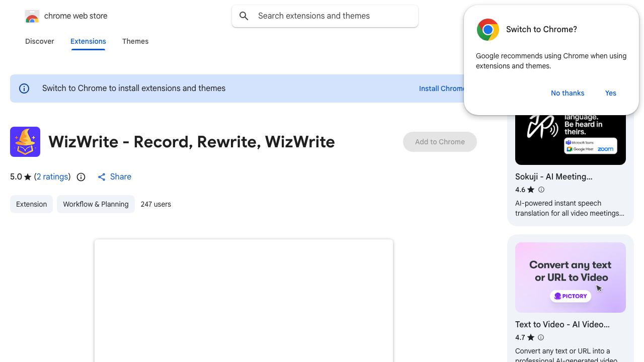
Task: Click the Switch to Chrome to install banner text
Action: (x=134, y=88)
